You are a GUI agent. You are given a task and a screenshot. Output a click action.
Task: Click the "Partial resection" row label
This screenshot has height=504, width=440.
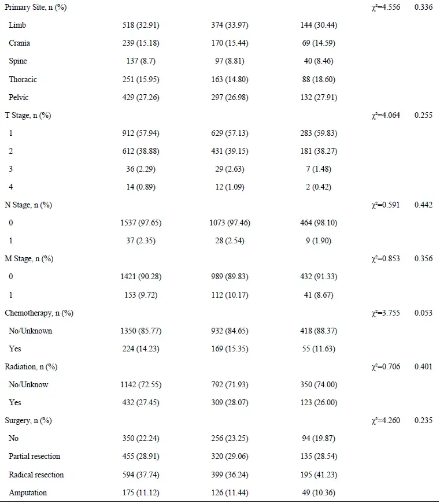35,456
